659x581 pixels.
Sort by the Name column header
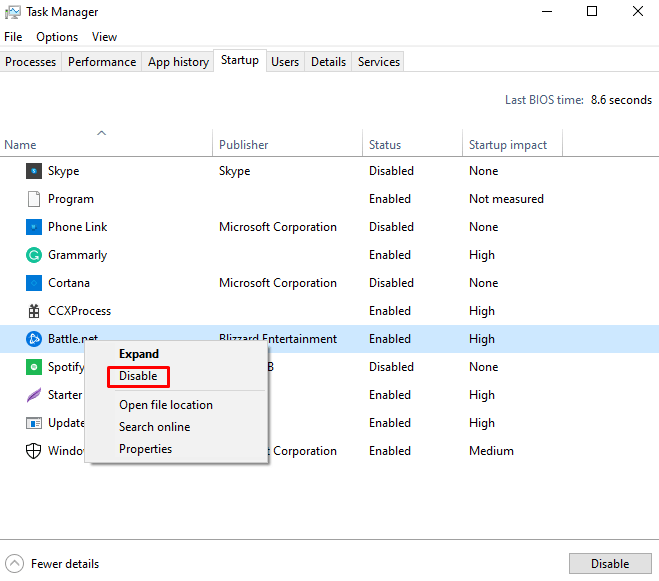tap(20, 145)
